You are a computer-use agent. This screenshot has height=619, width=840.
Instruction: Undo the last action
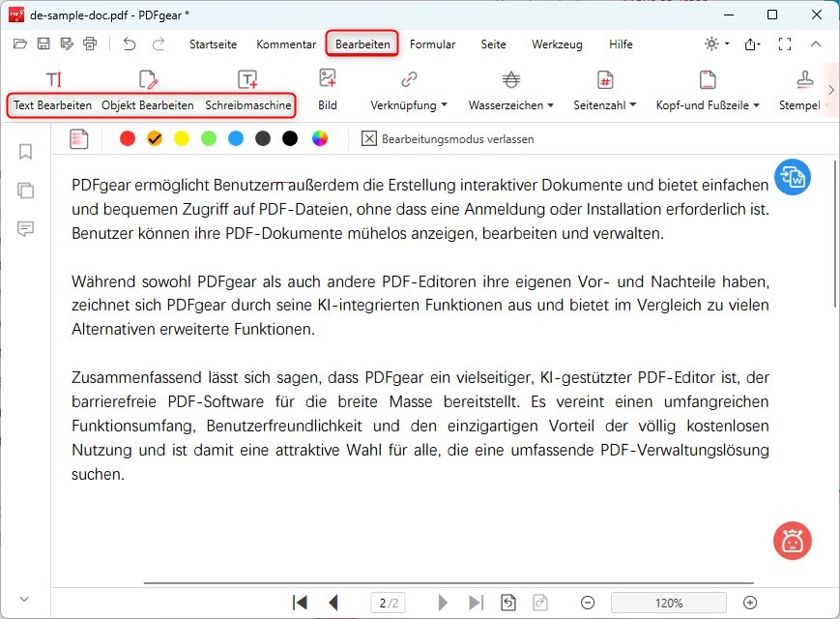tap(130, 44)
